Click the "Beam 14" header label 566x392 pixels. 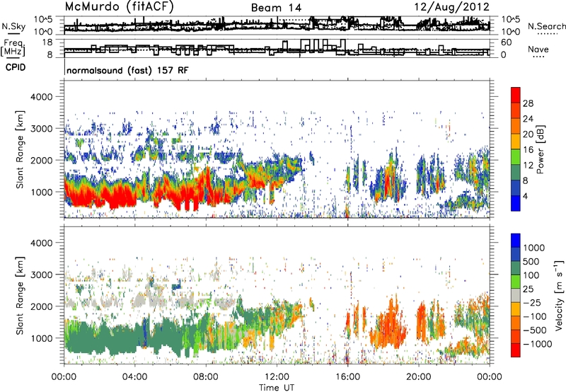(x=276, y=8)
